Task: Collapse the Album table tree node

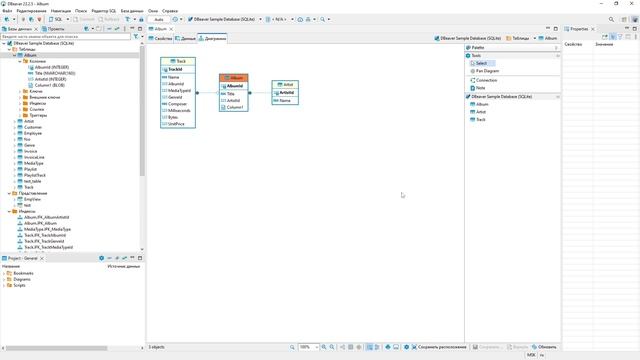Action: tap(14, 55)
